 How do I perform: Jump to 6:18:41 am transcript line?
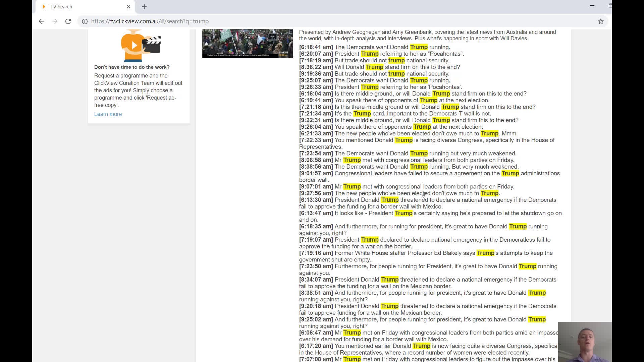(316, 47)
